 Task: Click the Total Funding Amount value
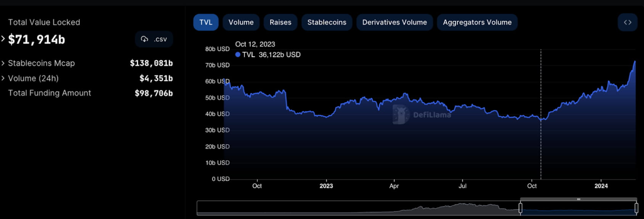pos(153,93)
